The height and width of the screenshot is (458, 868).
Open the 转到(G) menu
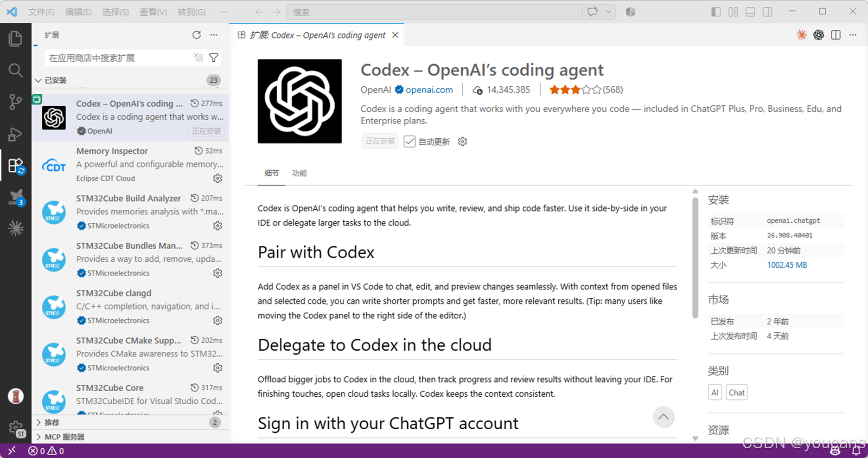tap(191, 12)
